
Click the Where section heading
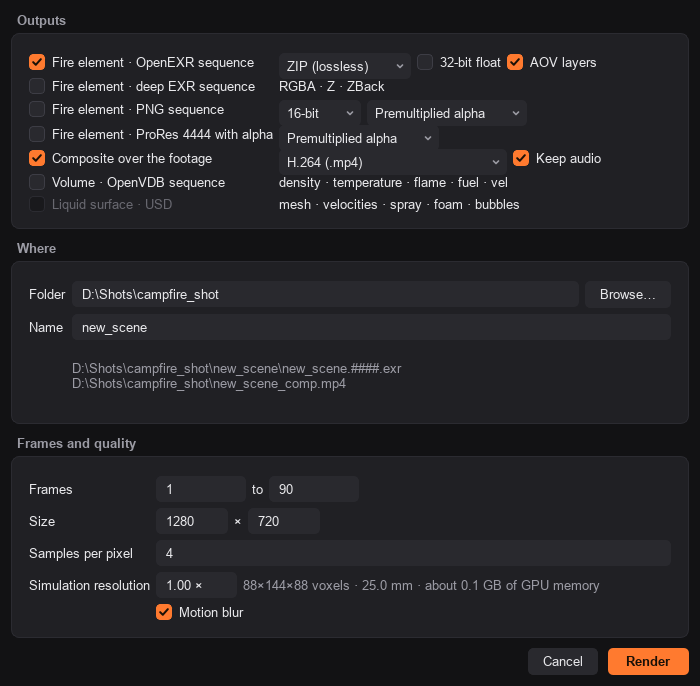(37, 249)
